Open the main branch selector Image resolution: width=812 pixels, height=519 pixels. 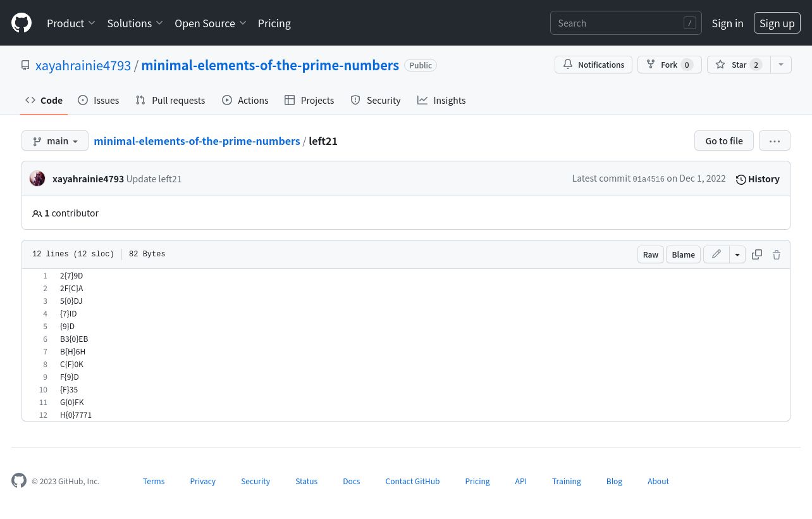pyautogui.click(x=55, y=141)
